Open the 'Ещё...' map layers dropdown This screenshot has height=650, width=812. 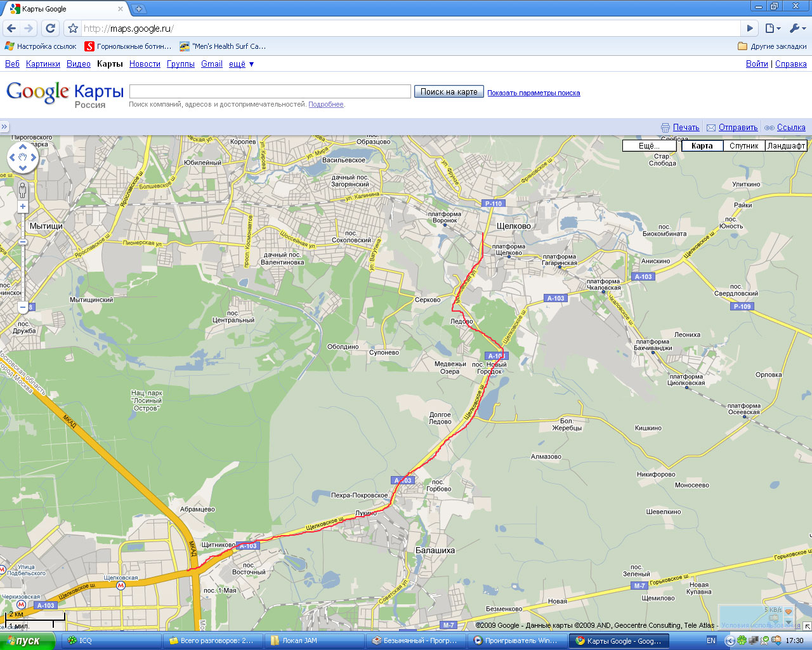(649, 145)
